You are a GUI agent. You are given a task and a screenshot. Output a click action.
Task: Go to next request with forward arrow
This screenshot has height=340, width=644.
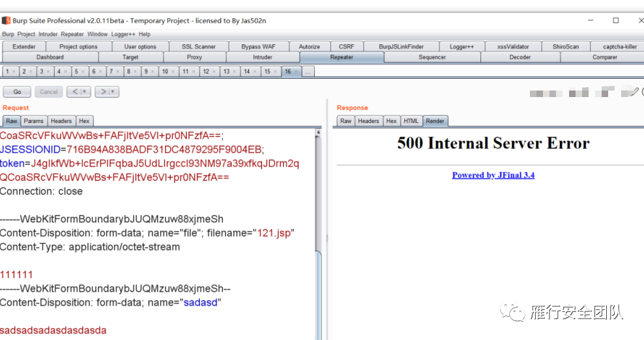pos(103,92)
